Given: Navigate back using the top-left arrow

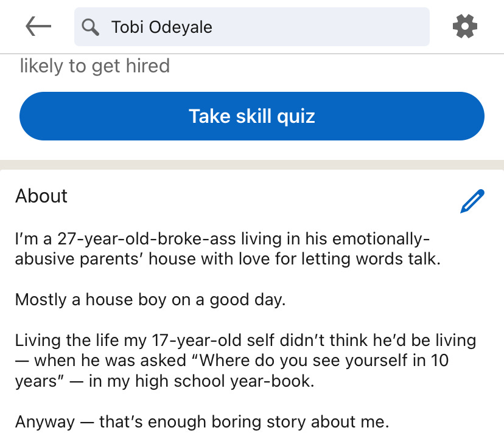Looking at the screenshot, I should [x=38, y=27].
